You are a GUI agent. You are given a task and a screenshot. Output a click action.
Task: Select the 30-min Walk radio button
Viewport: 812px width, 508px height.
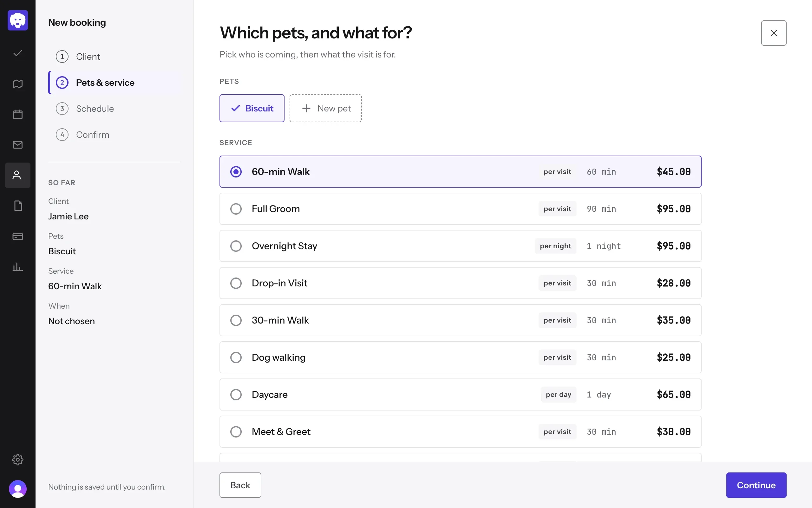click(x=236, y=320)
